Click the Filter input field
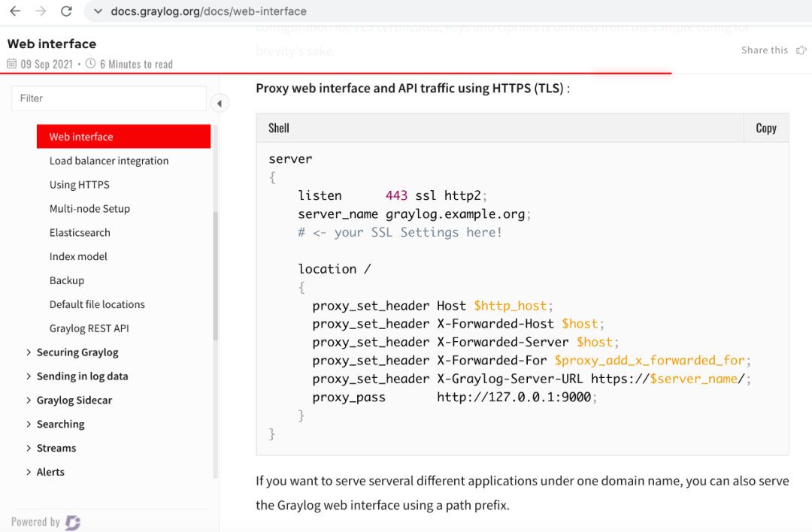The image size is (812, 532). pos(109,98)
